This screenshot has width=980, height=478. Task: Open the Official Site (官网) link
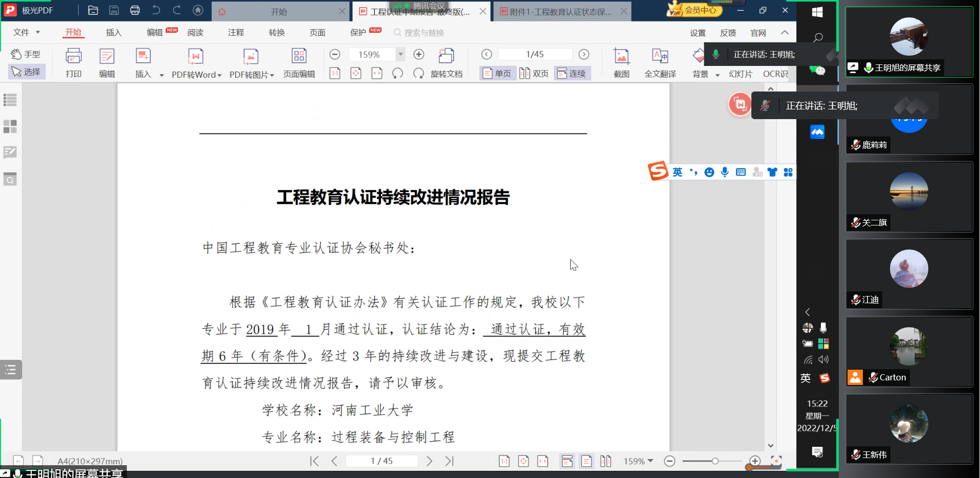click(758, 33)
